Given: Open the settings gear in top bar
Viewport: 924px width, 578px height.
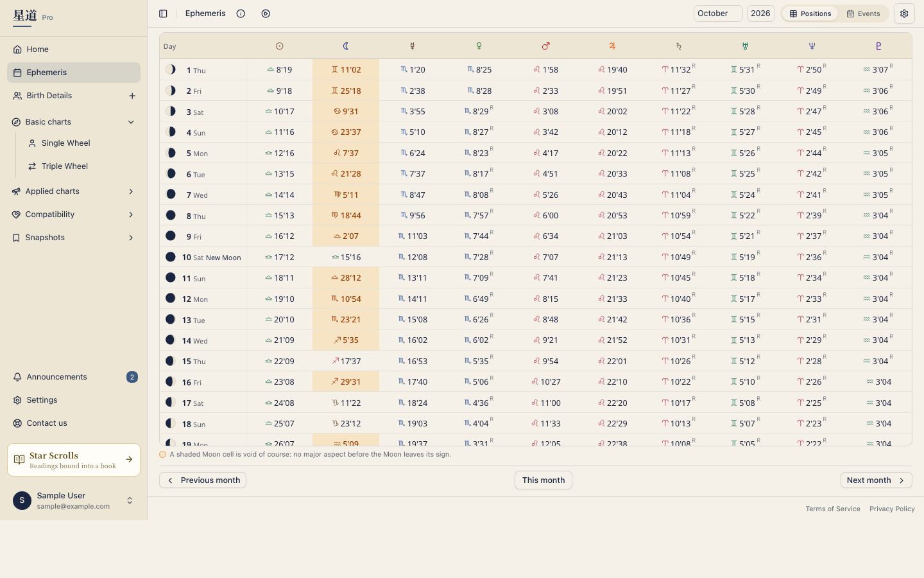Looking at the screenshot, I should pyautogui.click(x=904, y=13).
